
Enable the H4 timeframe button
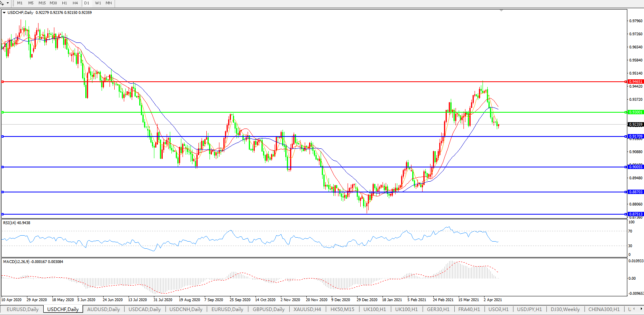click(75, 3)
